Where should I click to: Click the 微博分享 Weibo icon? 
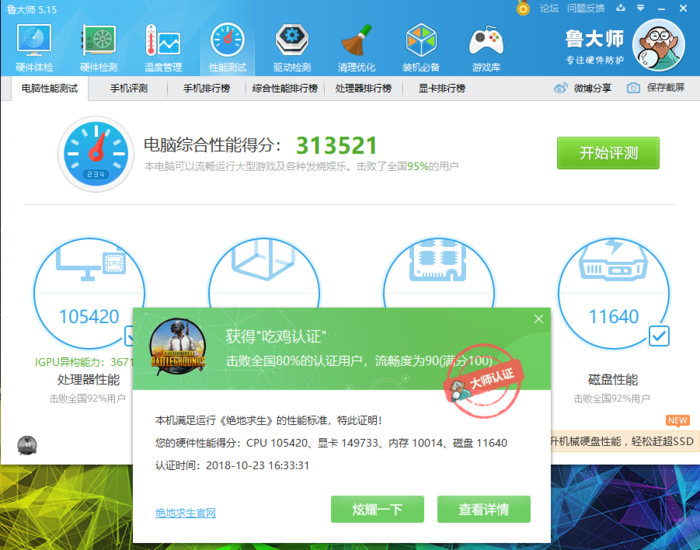point(560,88)
